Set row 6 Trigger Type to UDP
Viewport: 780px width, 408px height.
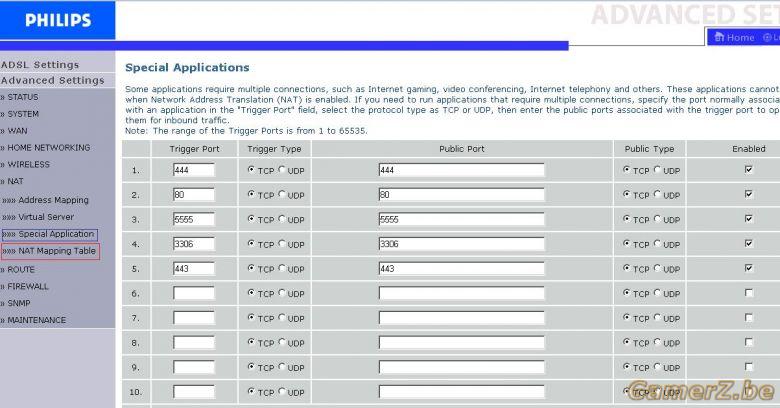tap(282, 293)
